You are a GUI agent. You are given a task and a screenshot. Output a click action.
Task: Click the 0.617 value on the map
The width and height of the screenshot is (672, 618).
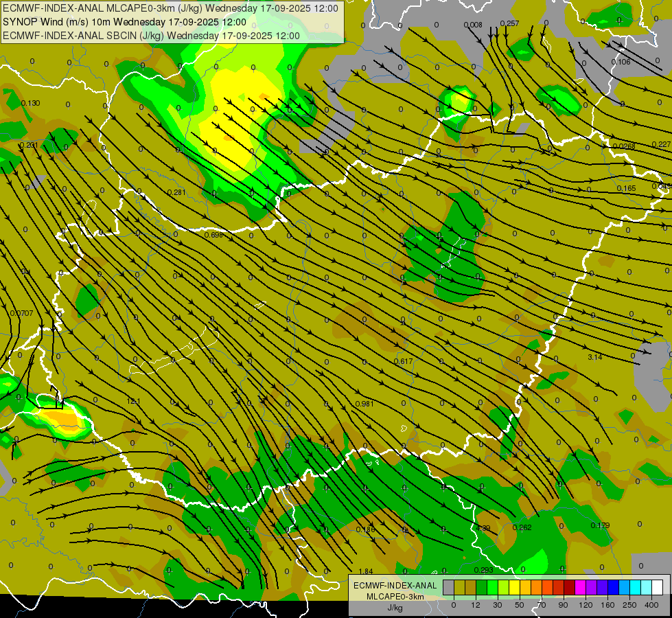404,361
